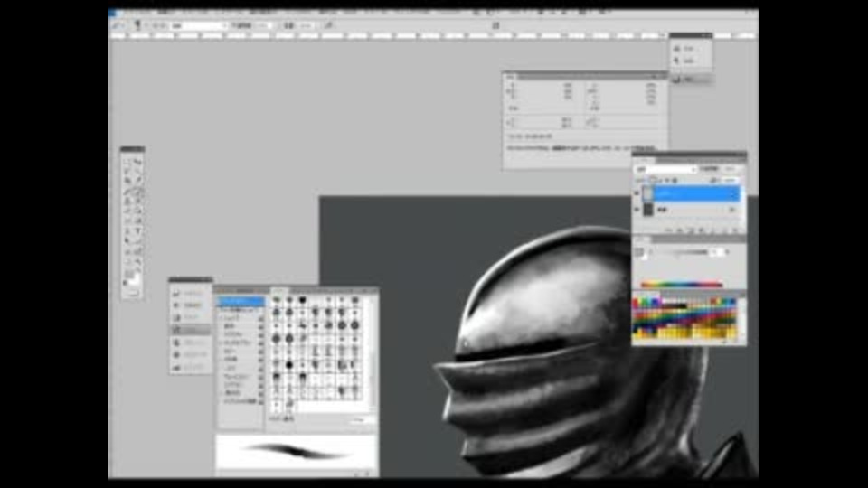Select the Gradient tool in the toolbox
The width and height of the screenshot is (868, 488).
pyautogui.click(x=137, y=211)
